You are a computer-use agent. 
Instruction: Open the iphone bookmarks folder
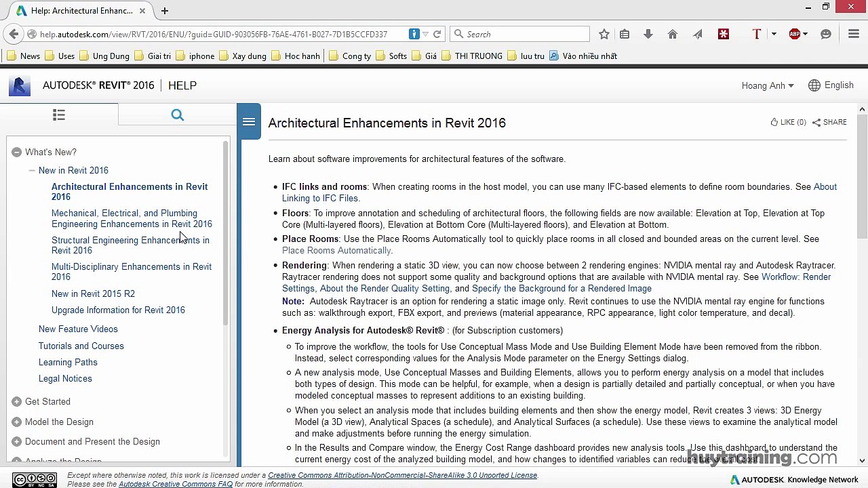click(195, 56)
